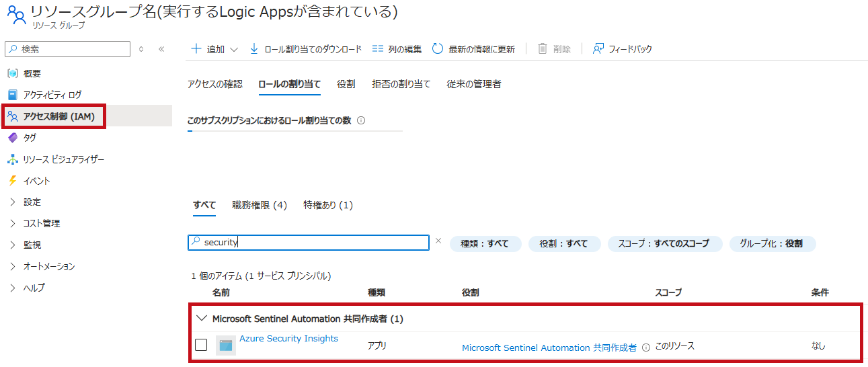Click the sidebar expand/collapse diamond icon

tap(141, 49)
